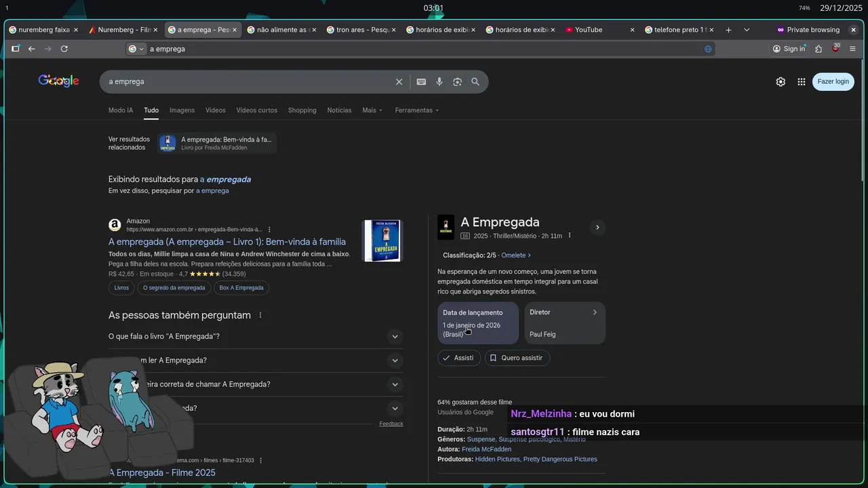Open the A Empregada movie poster thumbnail
This screenshot has height=488, width=868.
446,227
